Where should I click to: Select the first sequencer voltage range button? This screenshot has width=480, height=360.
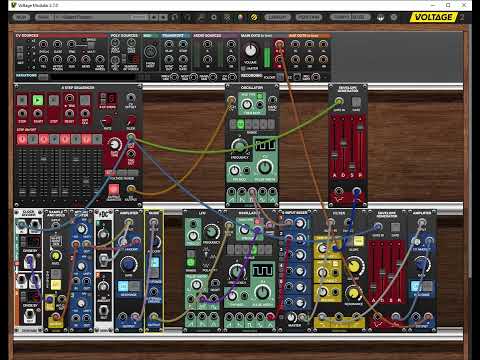coord(109,172)
